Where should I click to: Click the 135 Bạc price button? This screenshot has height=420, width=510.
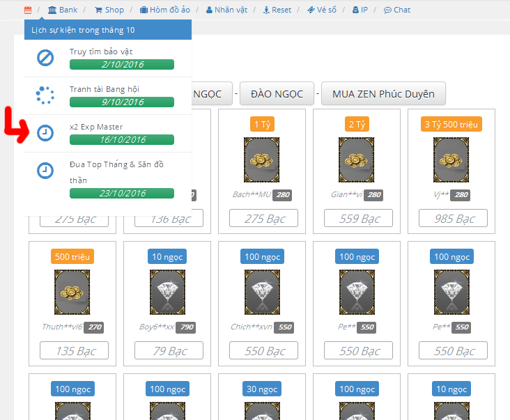click(x=74, y=350)
